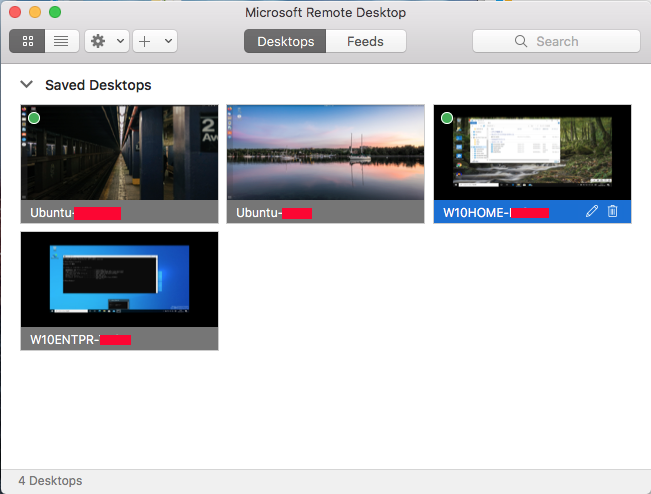Collapse the Saved Desktops group
This screenshot has width=651, height=494.
click(27, 85)
